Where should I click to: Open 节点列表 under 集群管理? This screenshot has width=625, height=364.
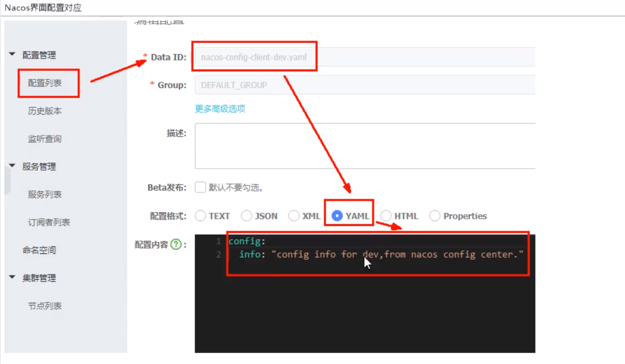45,306
